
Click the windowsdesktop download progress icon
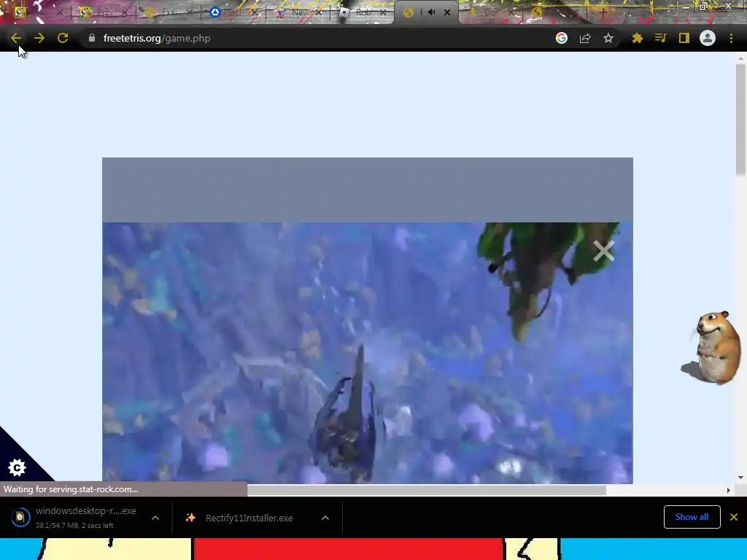(20, 517)
